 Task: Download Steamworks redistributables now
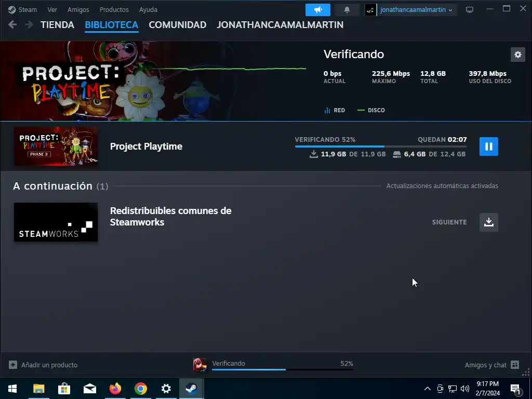[488, 222]
